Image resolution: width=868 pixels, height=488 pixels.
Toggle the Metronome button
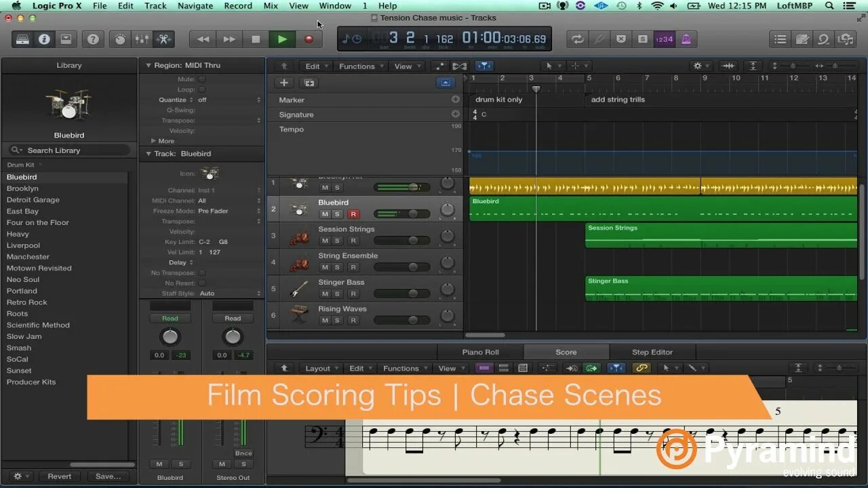tap(686, 39)
